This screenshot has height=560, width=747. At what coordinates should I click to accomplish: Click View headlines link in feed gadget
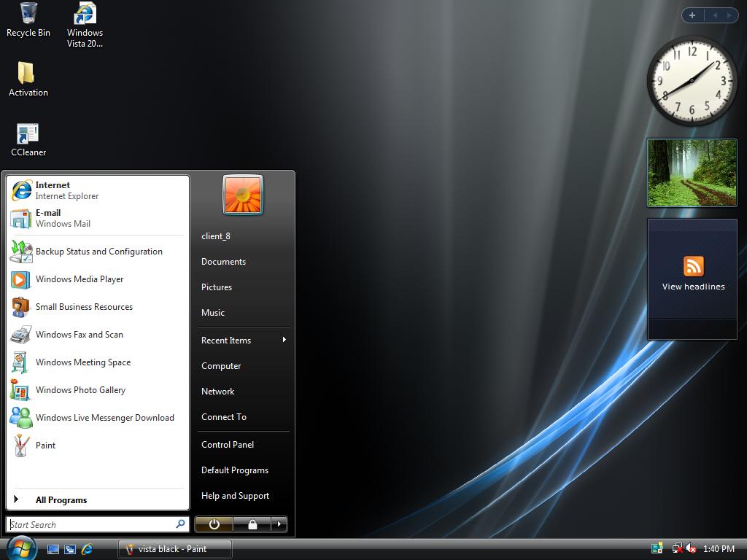tap(693, 287)
